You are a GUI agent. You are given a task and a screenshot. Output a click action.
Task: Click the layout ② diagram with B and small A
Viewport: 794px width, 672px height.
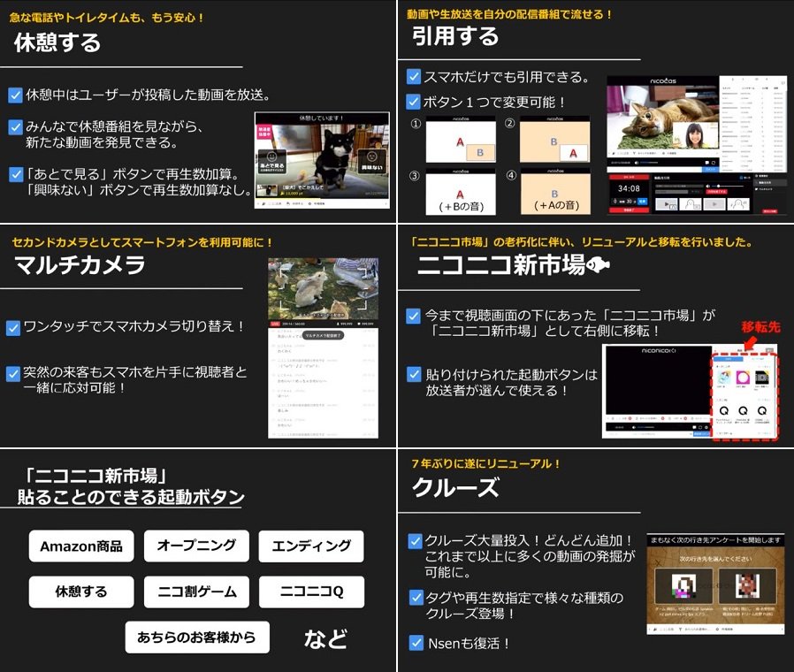(x=555, y=139)
